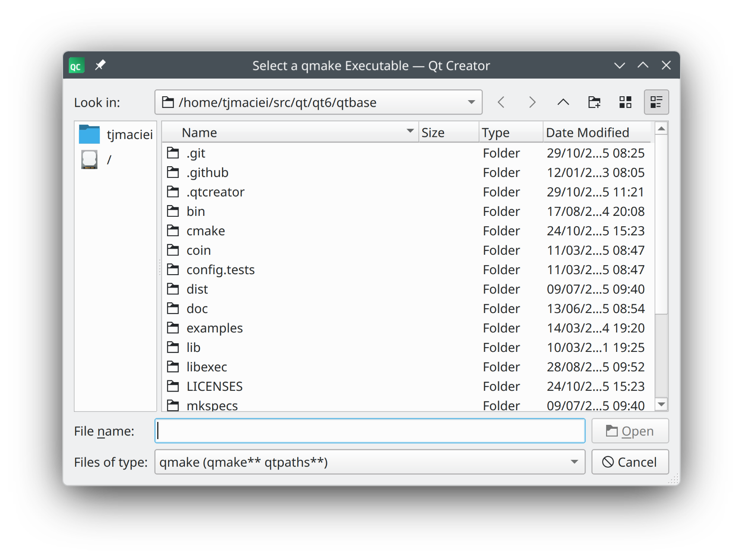Viewport: 744px width, 560px height.
Task: Sort by the Size column header
Action: click(x=448, y=133)
